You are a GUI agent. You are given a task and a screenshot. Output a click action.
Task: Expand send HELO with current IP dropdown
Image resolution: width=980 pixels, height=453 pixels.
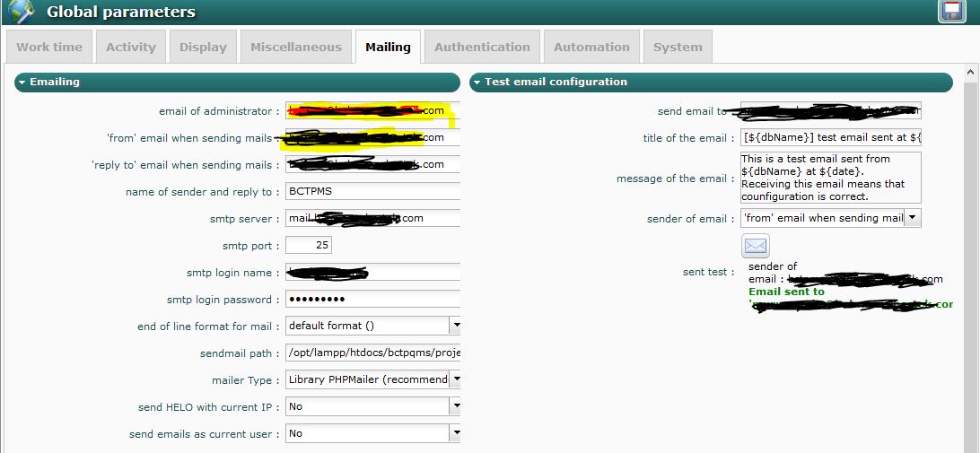tap(456, 406)
